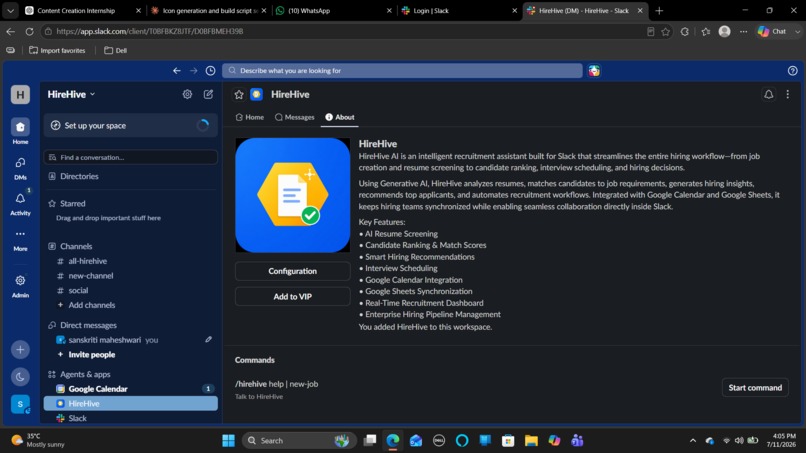Image resolution: width=806 pixels, height=453 pixels.
Task: Open notification bell for HireHive
Action: tap(768, 95)
